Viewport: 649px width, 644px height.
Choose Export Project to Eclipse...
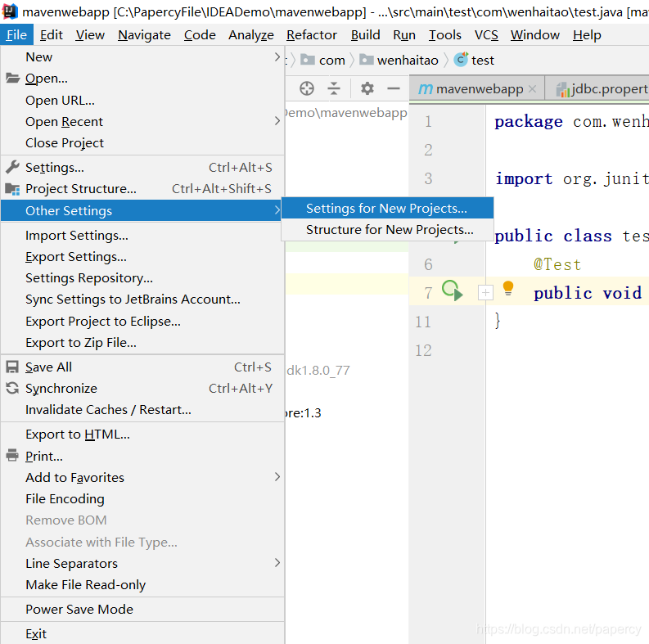tap(142, 321)
